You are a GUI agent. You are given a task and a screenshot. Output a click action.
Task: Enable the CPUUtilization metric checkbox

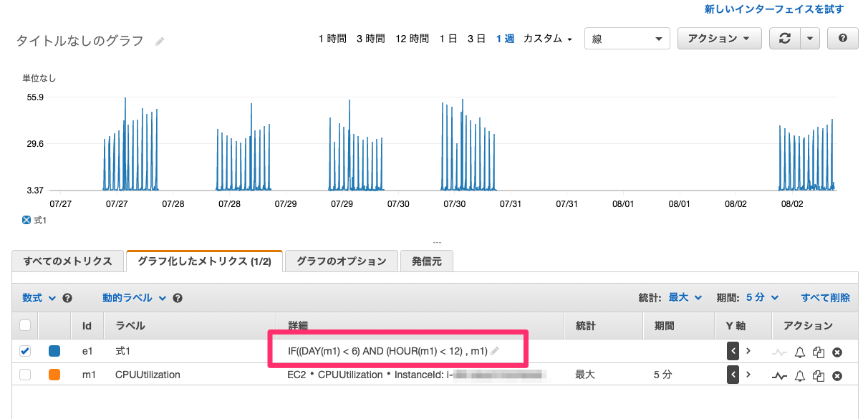26,375
